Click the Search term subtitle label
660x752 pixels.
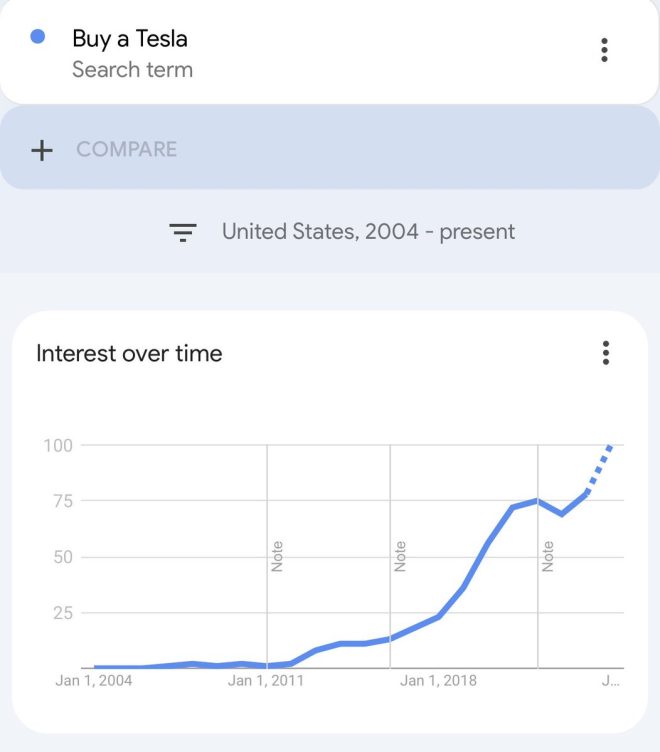132,70
